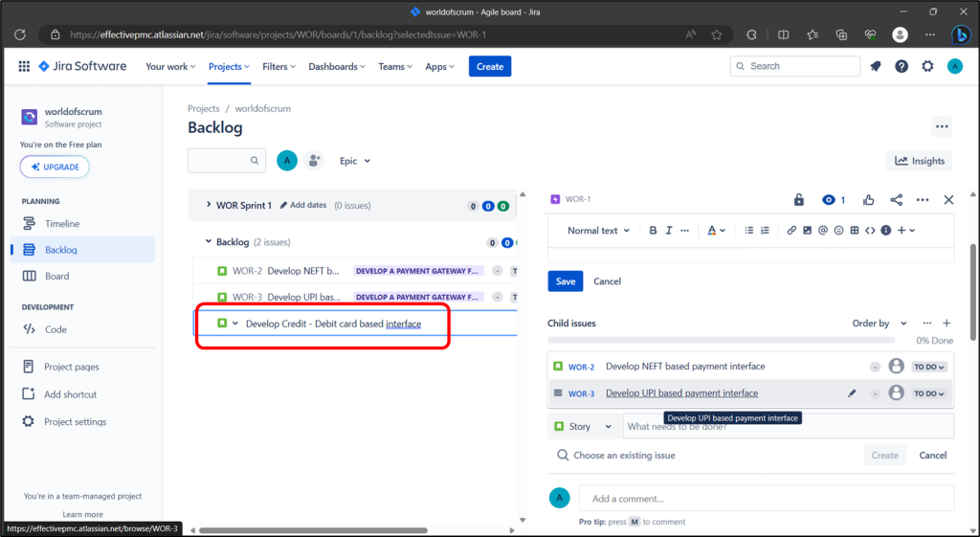
Task: Add a child issue with plus icon
Action: tap(947, 324)
